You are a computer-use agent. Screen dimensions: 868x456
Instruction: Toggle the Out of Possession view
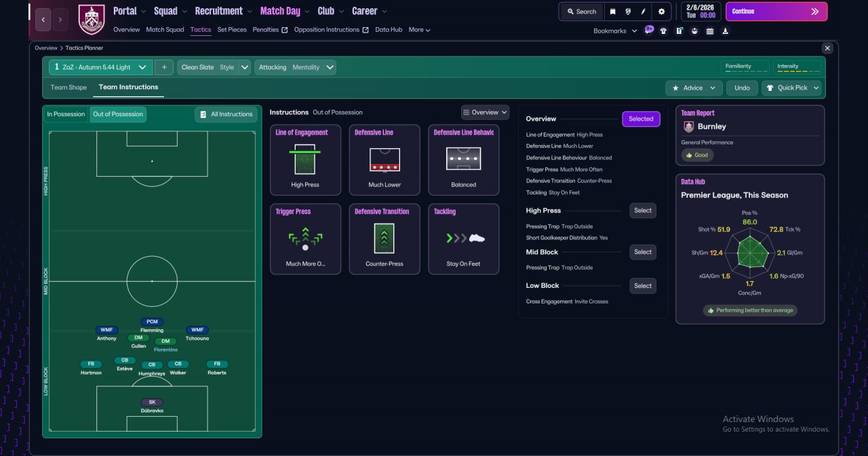(118, 115)
